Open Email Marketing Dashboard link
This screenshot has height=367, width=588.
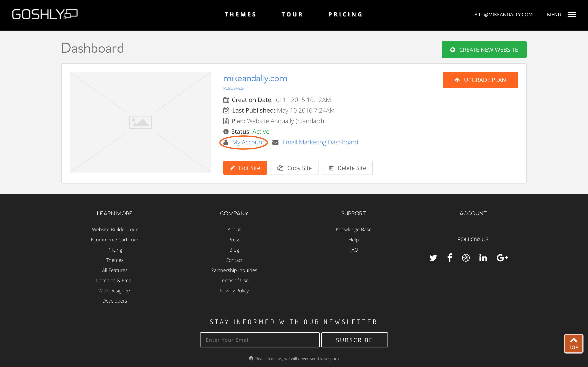coord(320,142)
